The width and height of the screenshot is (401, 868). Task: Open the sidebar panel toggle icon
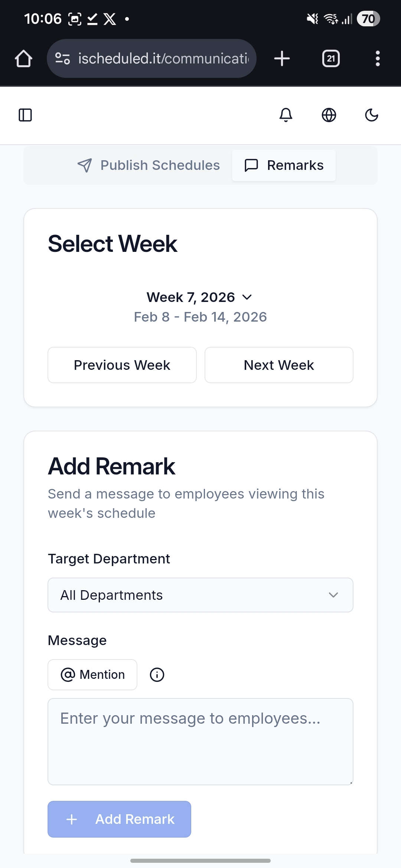coord(25,115)
